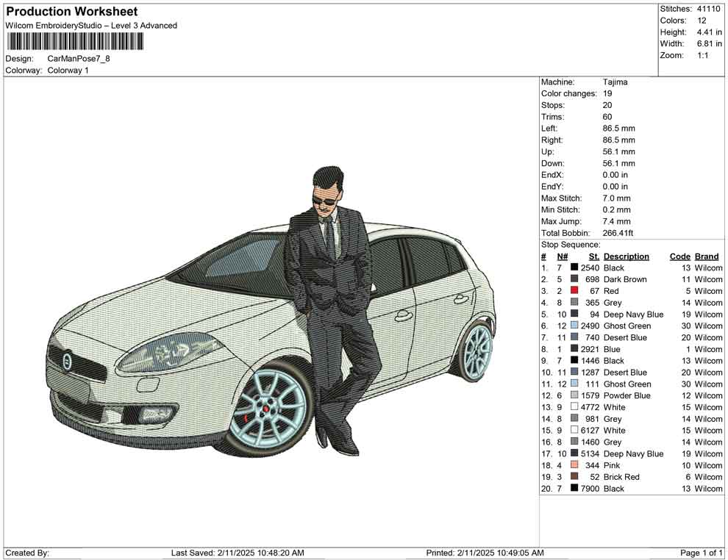Select the Deep Navy Blue swatch at stop 5
The image size is (728, 560).
(576, 314)
